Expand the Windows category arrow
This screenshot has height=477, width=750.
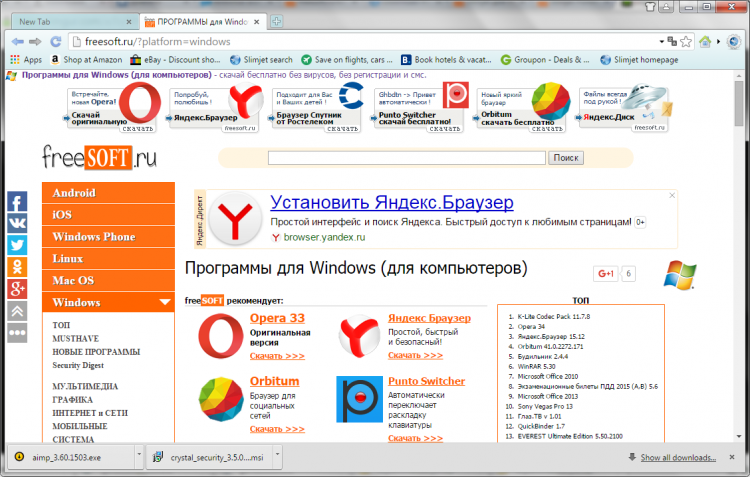[x=165, y=302]
